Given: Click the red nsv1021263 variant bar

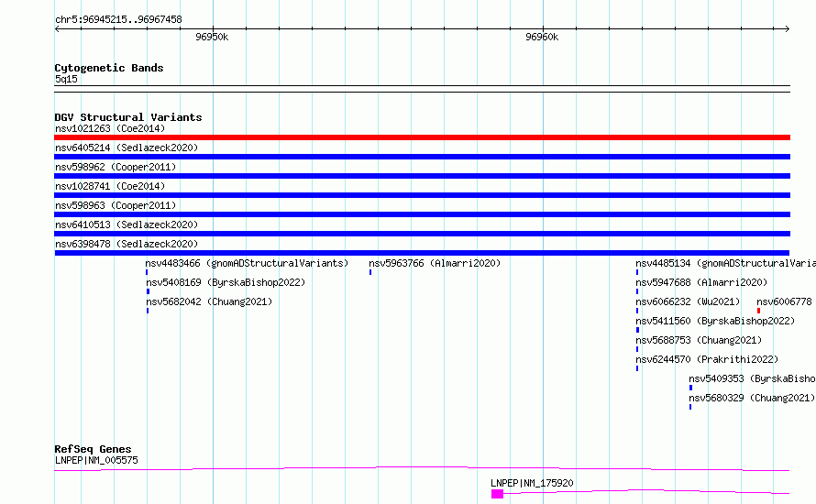Looking at the screenshot, I should point(422,137).
